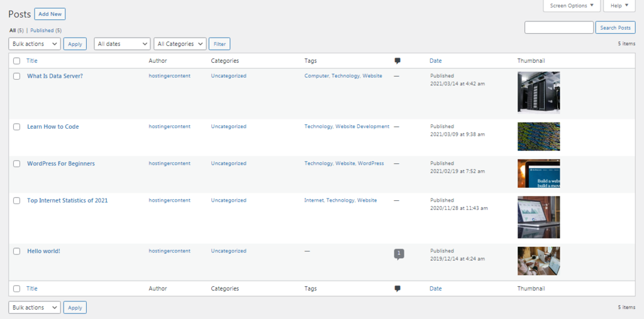Click the comments bubble icon in table footer
Viewport: 644px width, 319px height.
397,289
